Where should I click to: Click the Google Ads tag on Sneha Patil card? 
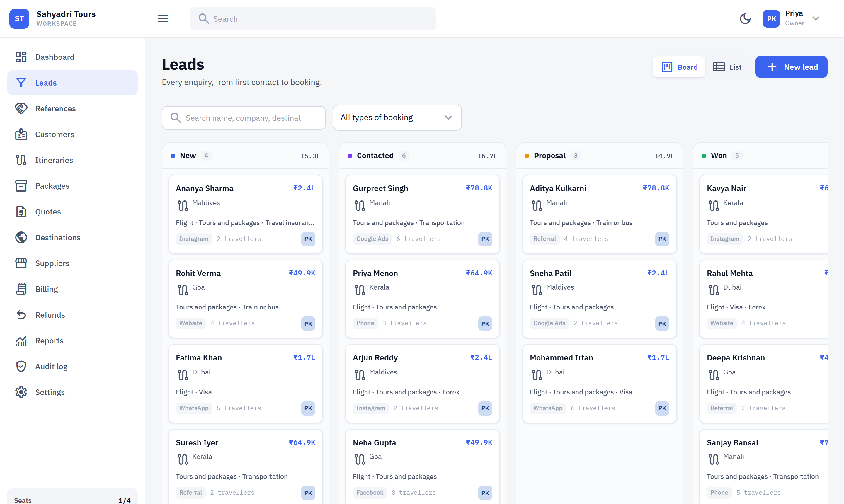[x=549, y=323]
